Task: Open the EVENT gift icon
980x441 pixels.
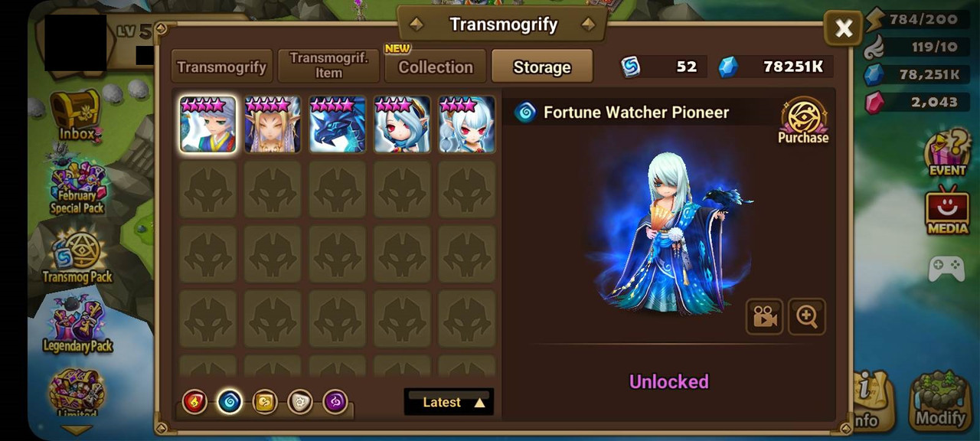Action: (947, 153)
